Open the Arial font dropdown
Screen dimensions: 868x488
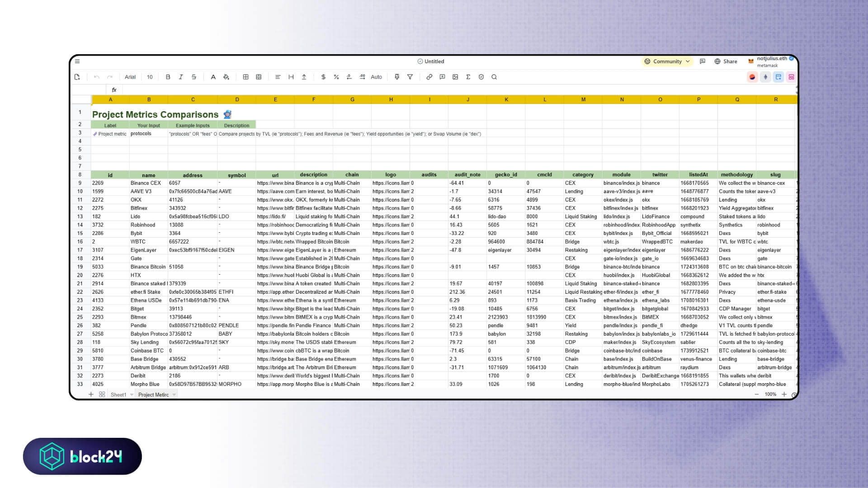pos(130,77)
